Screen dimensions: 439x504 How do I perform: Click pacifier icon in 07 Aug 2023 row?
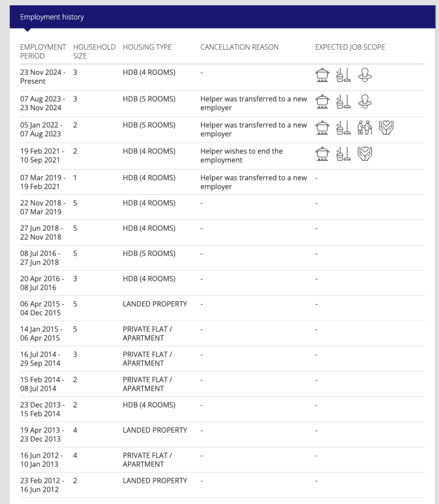365,101
